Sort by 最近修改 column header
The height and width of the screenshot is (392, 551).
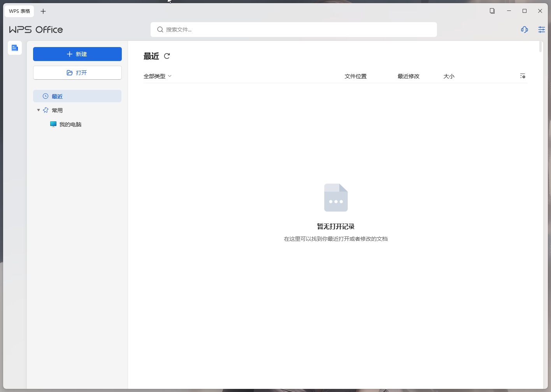click(408, 76)
